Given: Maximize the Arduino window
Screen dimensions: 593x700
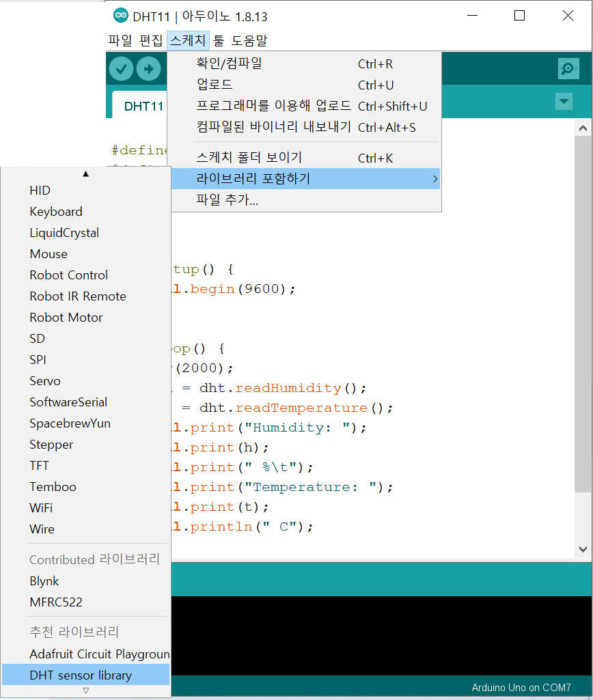Looking at the screenshot, I should [519, 16].
